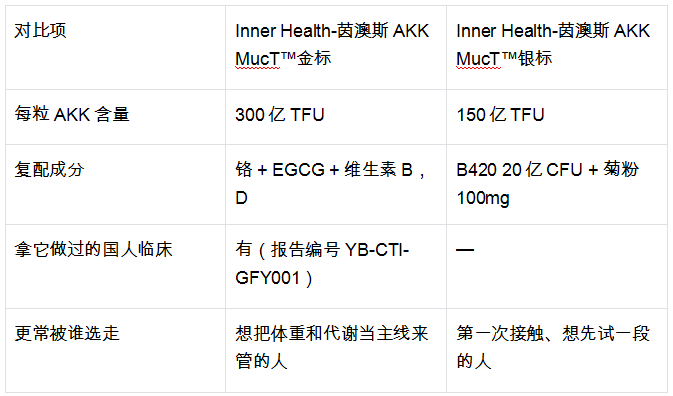Click the B420 20 亿 CFU cell
Screen dimensions: 673x396
pyautogui.click(x=557, y=184)
